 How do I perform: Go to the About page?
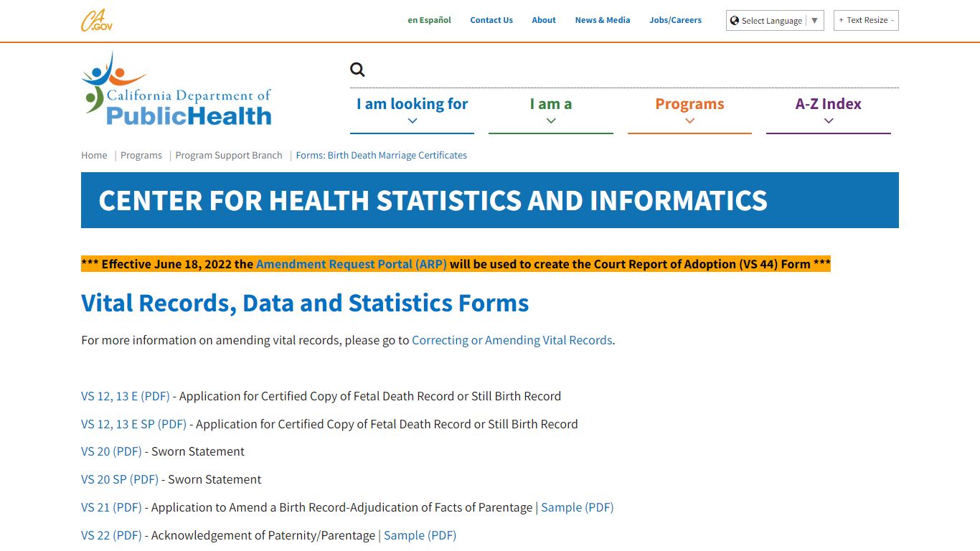point(544,20)
